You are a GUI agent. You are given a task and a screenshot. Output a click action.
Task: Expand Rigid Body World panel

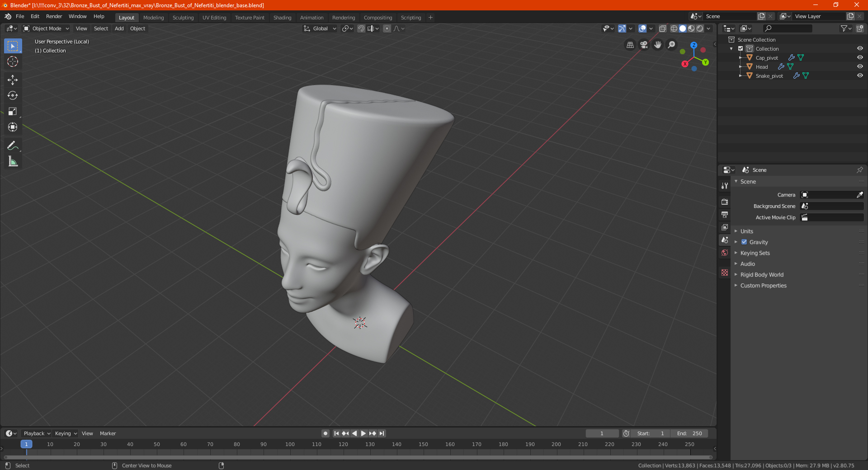(x=761, y=274)
